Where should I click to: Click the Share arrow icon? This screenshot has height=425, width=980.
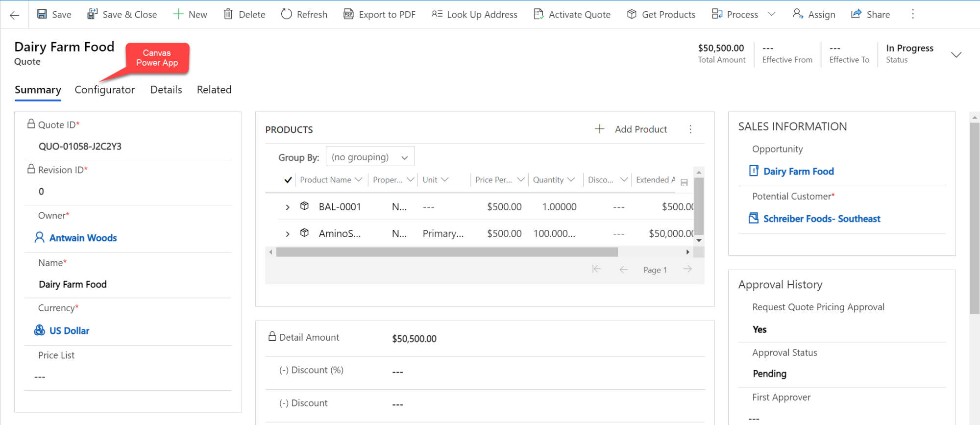(x=856, y=14)
